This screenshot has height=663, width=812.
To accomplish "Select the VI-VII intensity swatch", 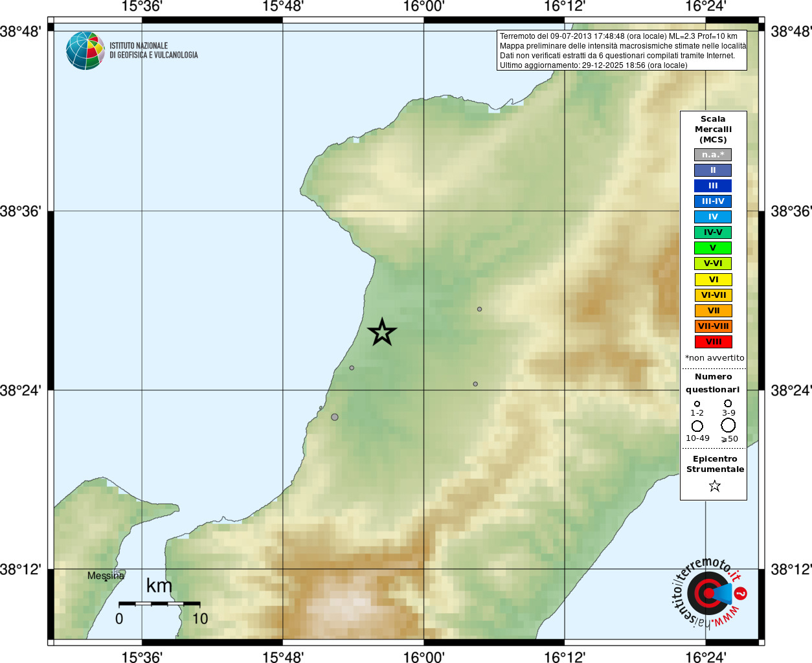I will [x=714, y=295].
